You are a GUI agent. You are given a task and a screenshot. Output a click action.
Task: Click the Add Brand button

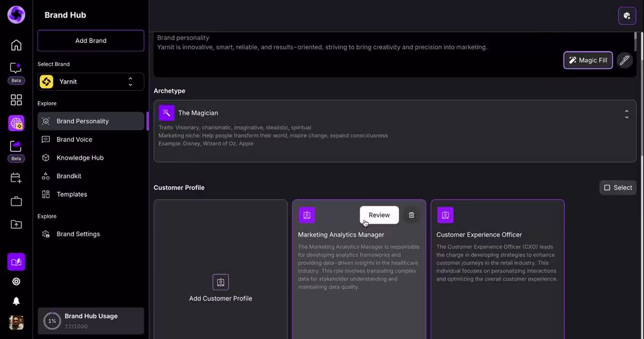click(x=91, y=40)
